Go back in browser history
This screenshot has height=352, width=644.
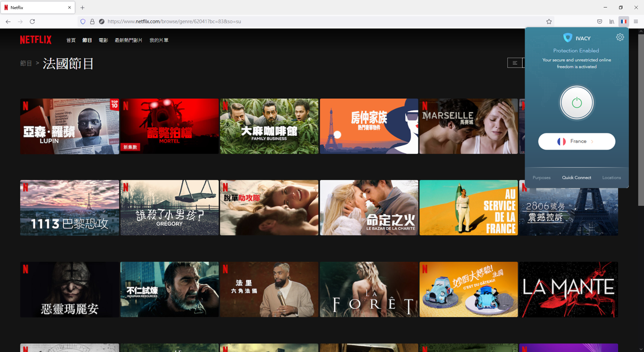pyautogui.click(x=8, y=22)
